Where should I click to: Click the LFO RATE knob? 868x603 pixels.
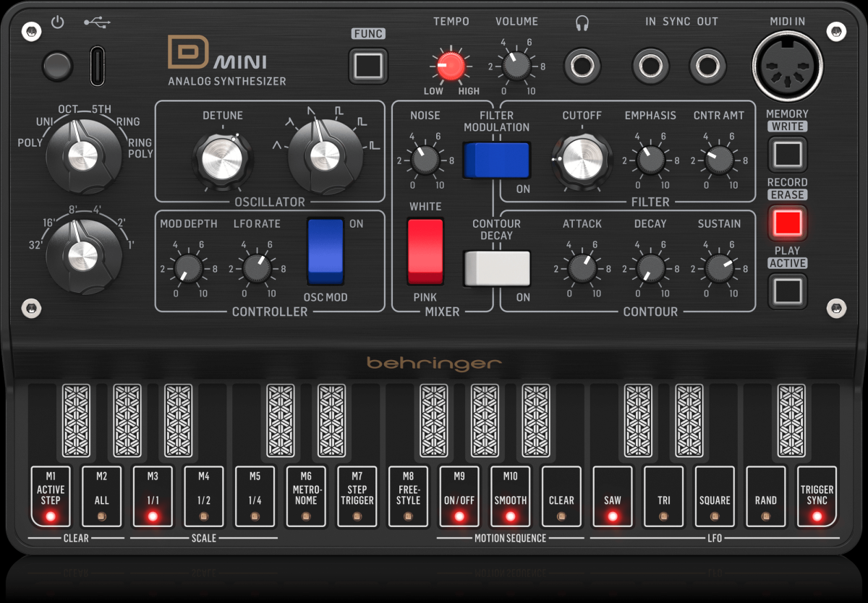(x=257, y=268)
